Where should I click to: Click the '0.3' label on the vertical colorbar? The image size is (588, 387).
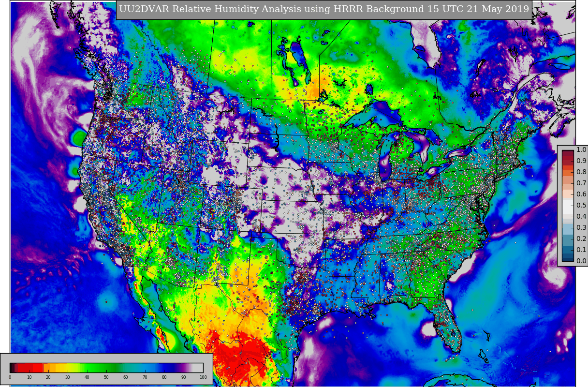tap(581, 228)
